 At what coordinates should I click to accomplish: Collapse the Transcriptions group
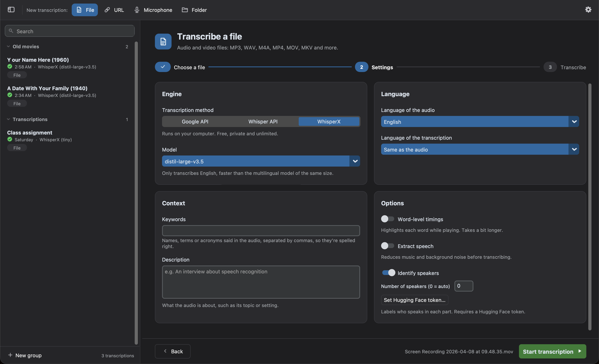(8, 119)
